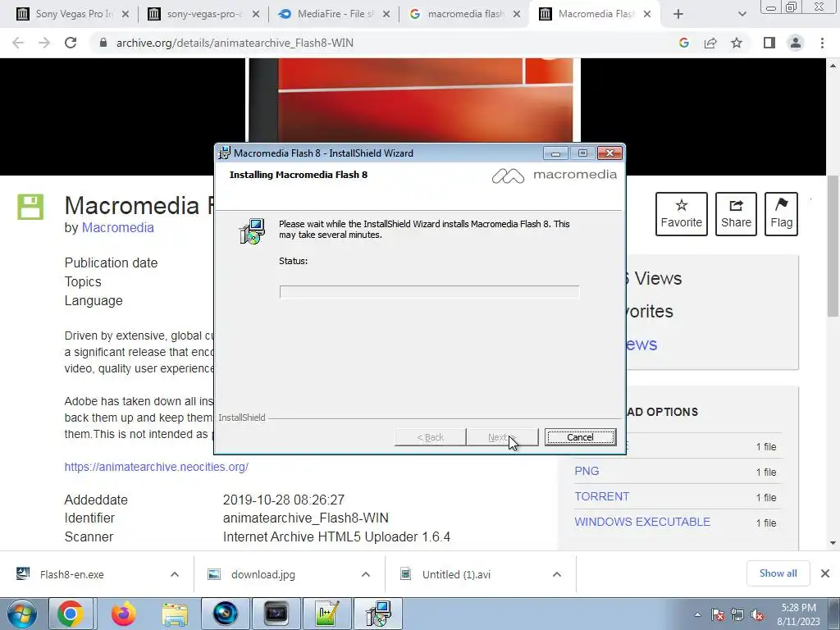The image size is (840, 630).
Task: Open Windows Explorer from taskbar
Action: click(175, 614)
